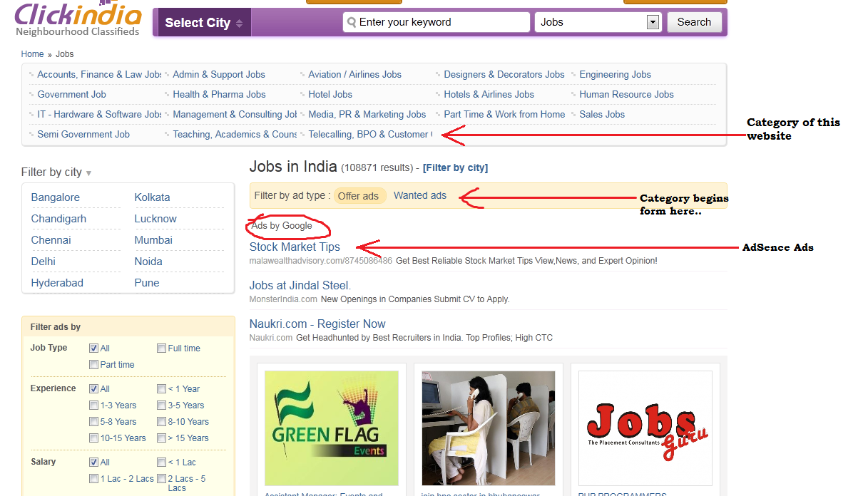The height and width of the screenshot is (496, 868).
Task: Open Naukri.com Register Now ad
Action: tap(317, 324)
